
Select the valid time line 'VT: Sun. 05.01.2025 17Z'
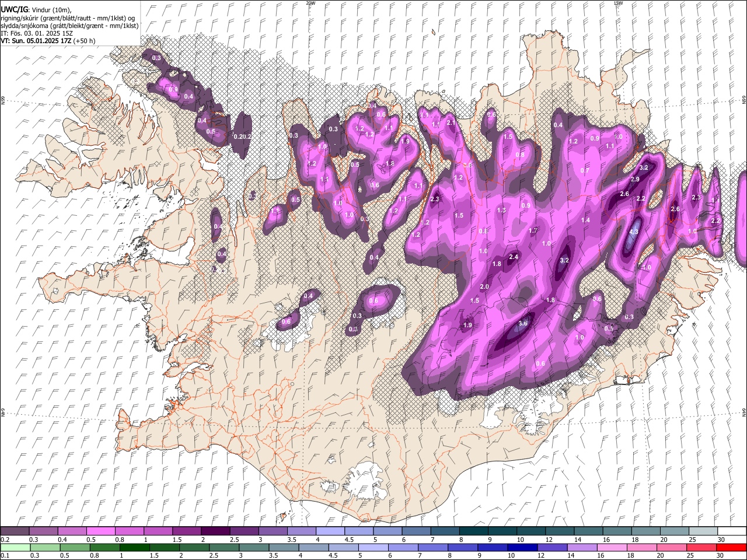pyautogui.click(x=36, y=41)
